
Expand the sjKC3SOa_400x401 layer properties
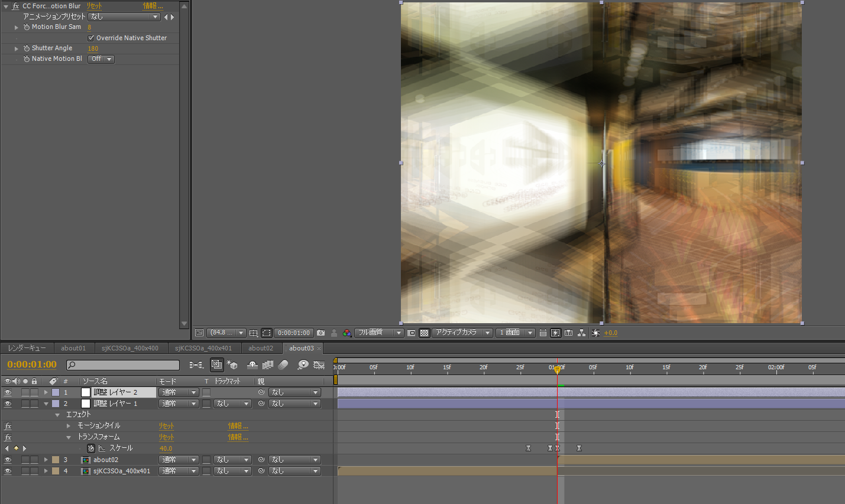pos(46,471)
